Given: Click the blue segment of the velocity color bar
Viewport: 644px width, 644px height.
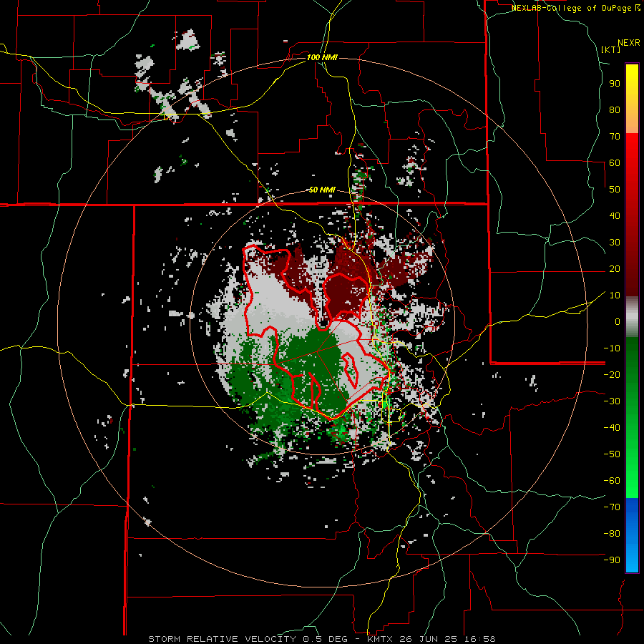Looking at the screenshot, I should pos(632,535).
